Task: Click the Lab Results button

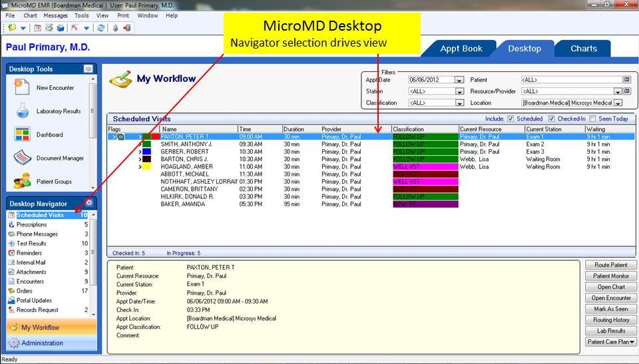Action: tap(611, 331)
